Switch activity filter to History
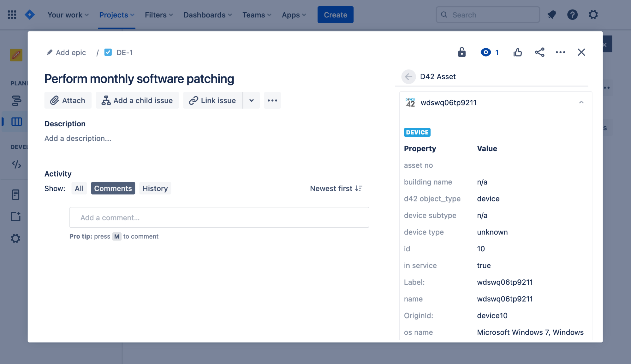This screenshot has height=364, width=631. click(155, 188)
